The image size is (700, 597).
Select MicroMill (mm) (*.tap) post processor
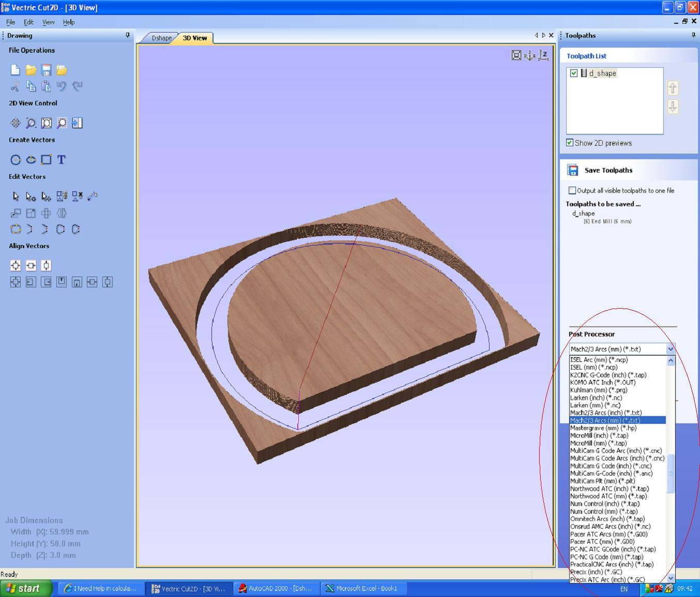pos(598,443)
